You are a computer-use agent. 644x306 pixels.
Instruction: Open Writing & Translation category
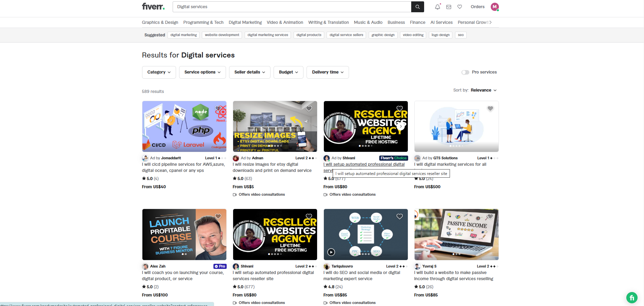tap(329, 22)
